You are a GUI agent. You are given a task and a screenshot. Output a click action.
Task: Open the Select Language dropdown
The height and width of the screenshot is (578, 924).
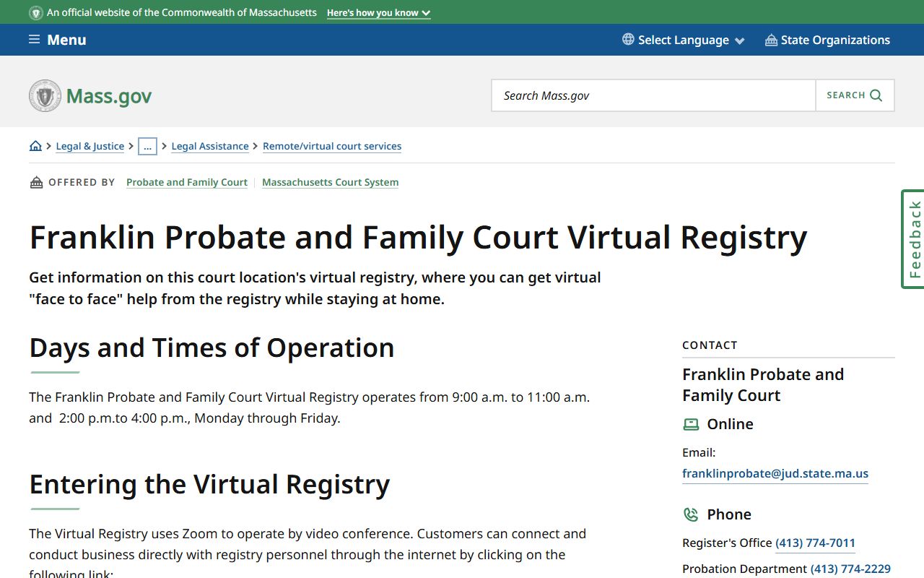(684, 40)
